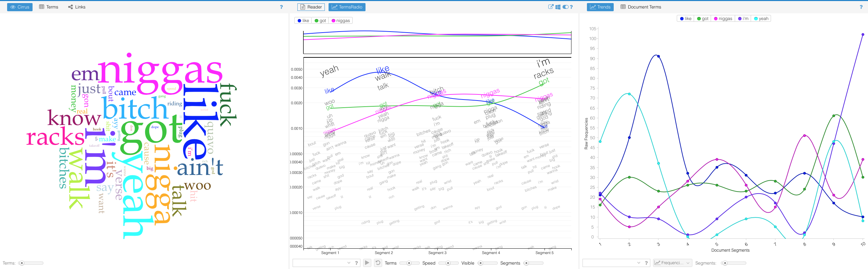This screenshot has height=269, width=868.
Task: Expand the Trends term search dropdown arrow
Action: click(638, 263)
